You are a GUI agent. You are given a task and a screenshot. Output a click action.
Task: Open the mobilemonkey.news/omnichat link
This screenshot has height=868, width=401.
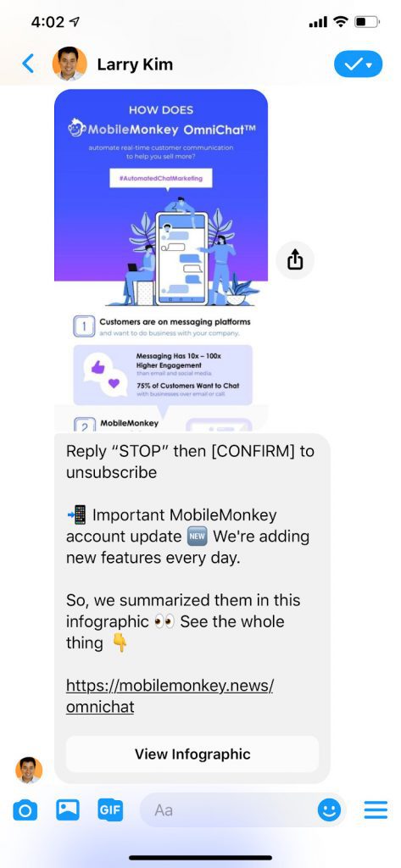pyautogui.click(x=170, y=696)
